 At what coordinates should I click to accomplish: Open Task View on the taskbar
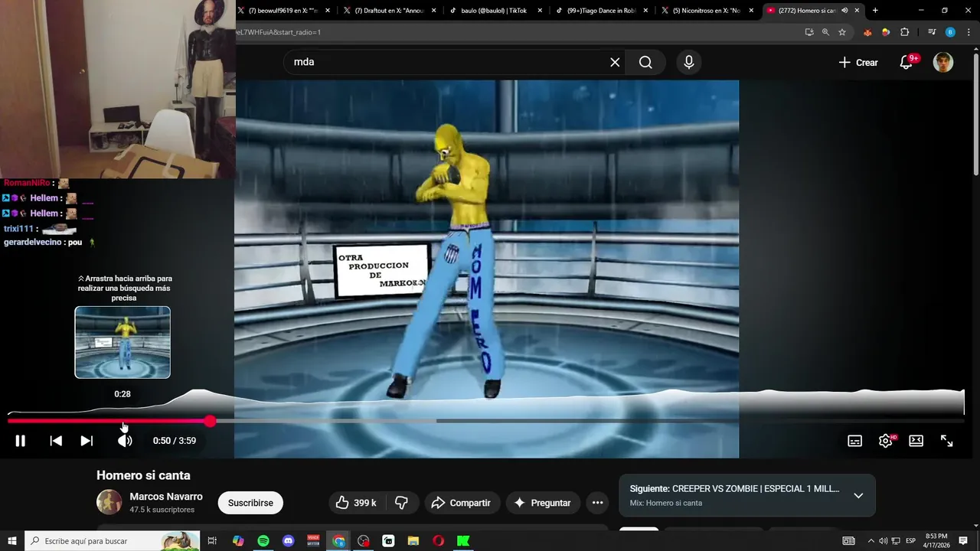point(213,541)
